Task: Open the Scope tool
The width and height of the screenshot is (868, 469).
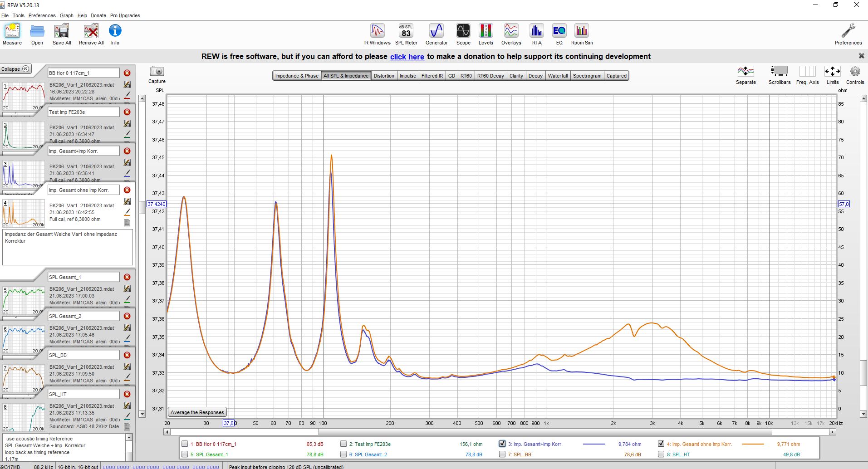Action: tap(463, 34)
